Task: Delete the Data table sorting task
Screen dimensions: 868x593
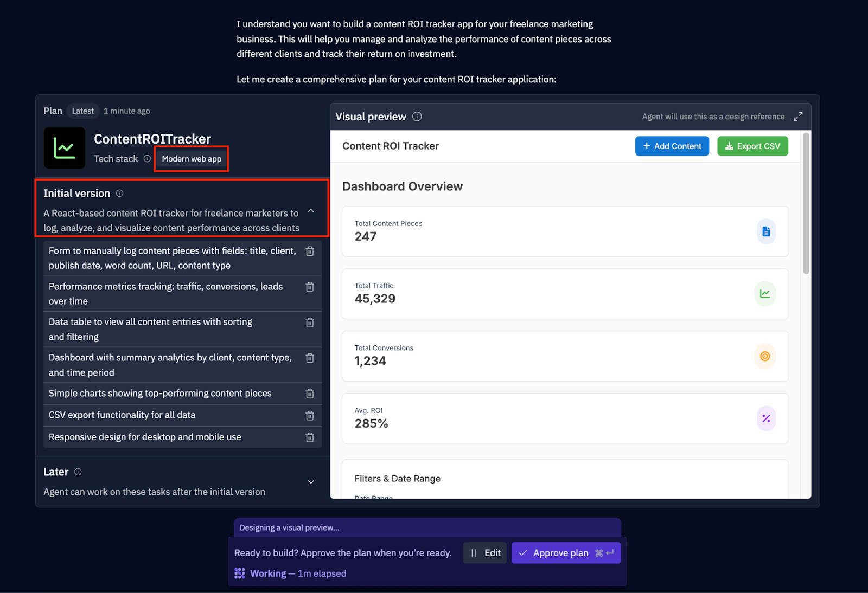Action: click(310, 323)
